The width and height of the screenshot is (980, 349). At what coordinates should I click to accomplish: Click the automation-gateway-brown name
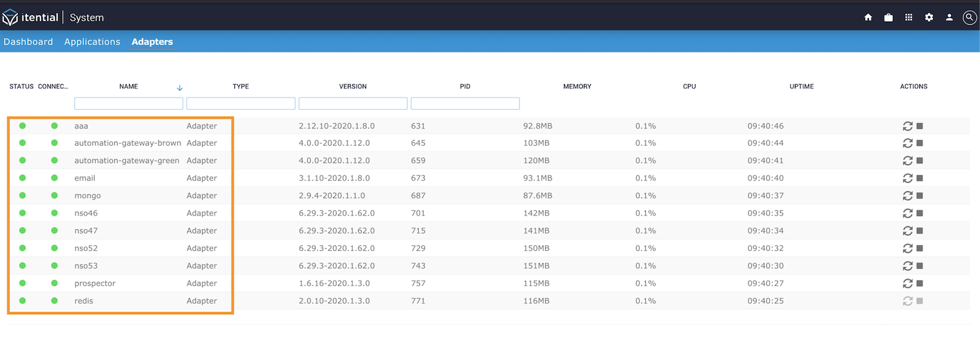(x=128, y=143)
